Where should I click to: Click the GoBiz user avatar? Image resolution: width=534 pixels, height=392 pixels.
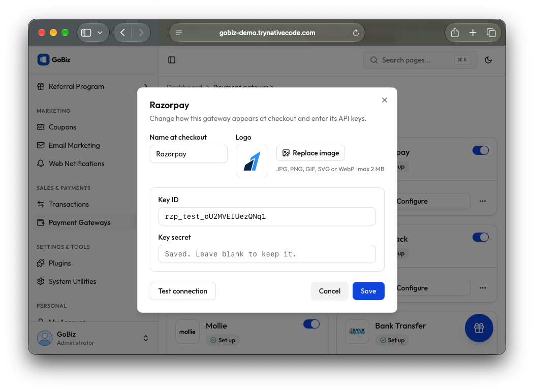click(45, 338)
